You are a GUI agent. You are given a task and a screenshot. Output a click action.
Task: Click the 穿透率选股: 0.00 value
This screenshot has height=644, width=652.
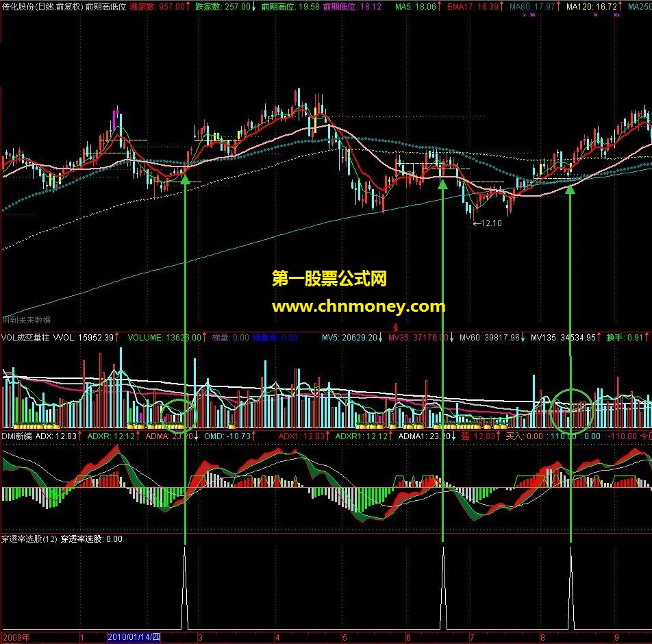[x=92, y=538]
